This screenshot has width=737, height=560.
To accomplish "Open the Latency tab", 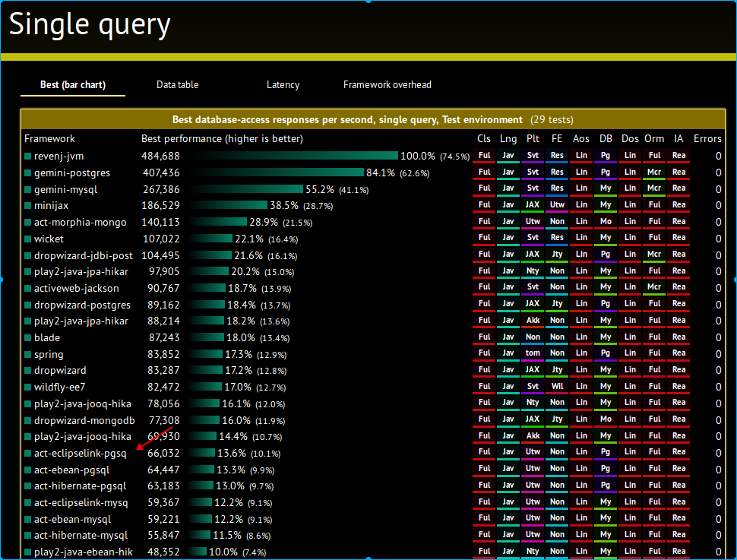I will [283, 84].
